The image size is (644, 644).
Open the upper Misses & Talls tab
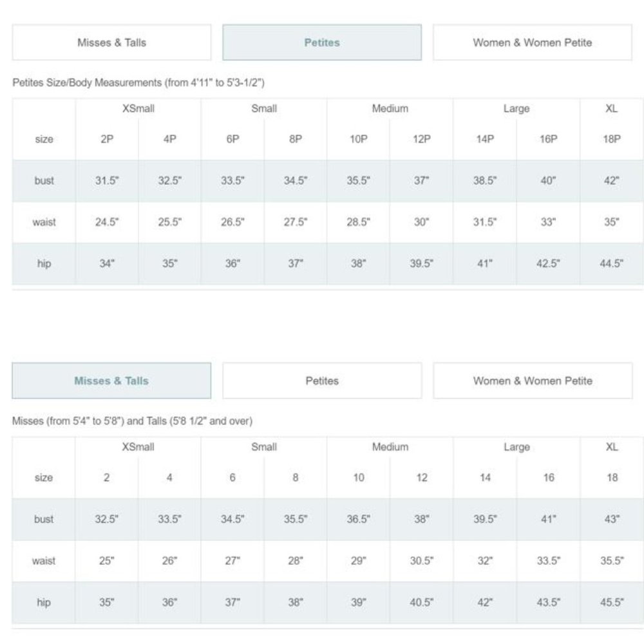click(x=111, y=43)
